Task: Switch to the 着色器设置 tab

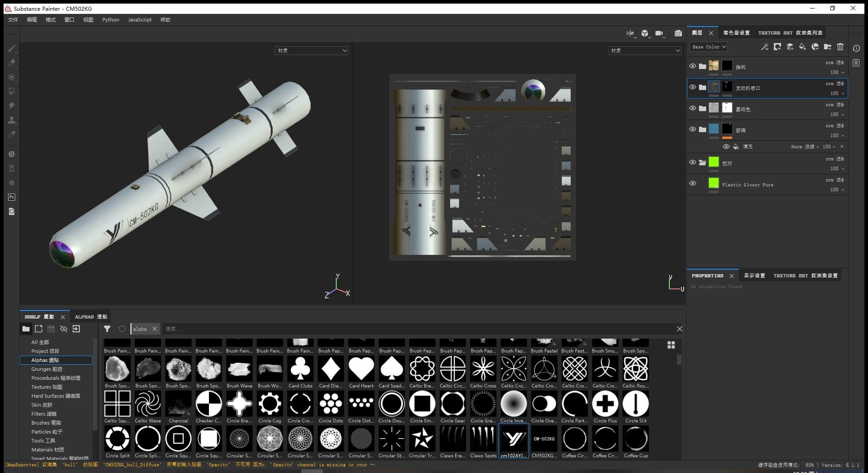Action: pyautogui.click(x=736, y=33)
